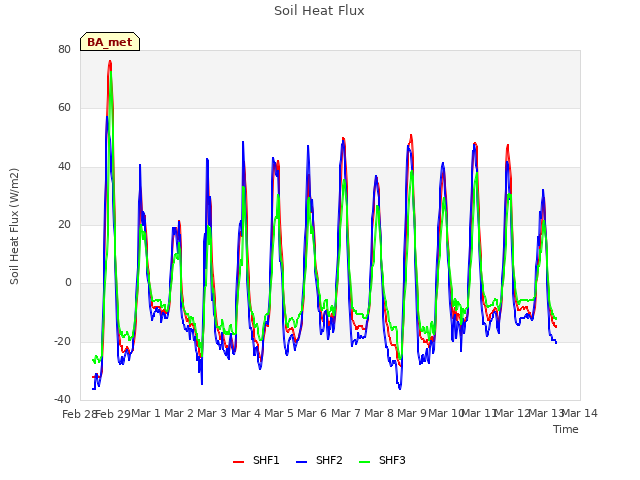The height and width of the screenshot is (480, 640).
Task: Click the red SHF1 legend color marker
Action: [x=238, y=462]
